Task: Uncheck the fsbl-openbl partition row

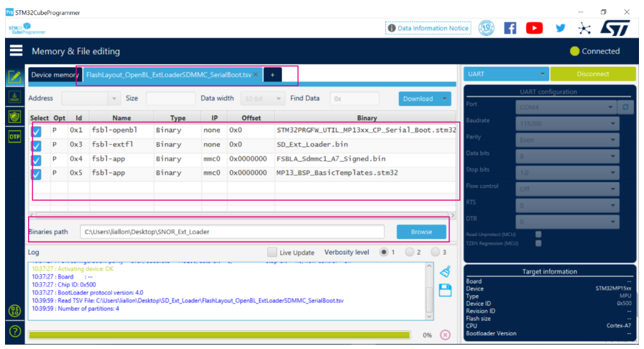Action: pos(36,131)
